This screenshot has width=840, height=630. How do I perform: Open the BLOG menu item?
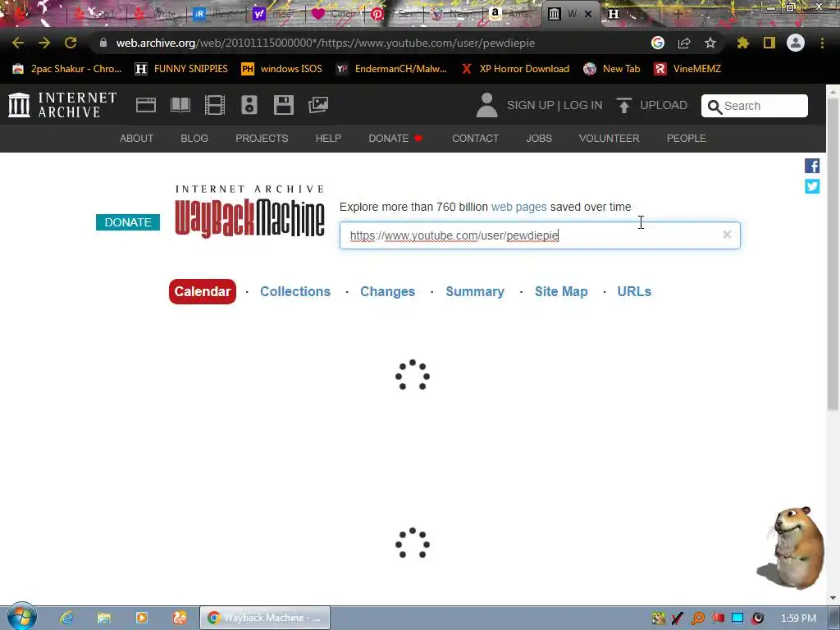coord(194,138)
